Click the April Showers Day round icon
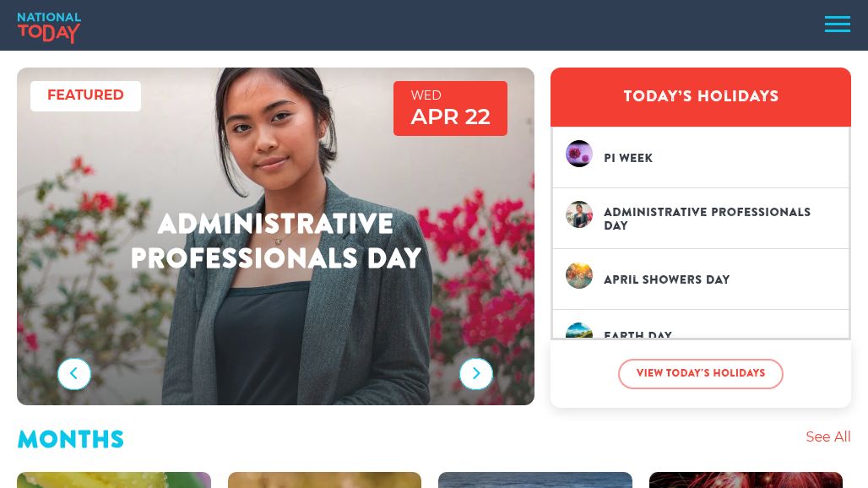Viewport: 868px width, 488px height. (x=579, y=275)
